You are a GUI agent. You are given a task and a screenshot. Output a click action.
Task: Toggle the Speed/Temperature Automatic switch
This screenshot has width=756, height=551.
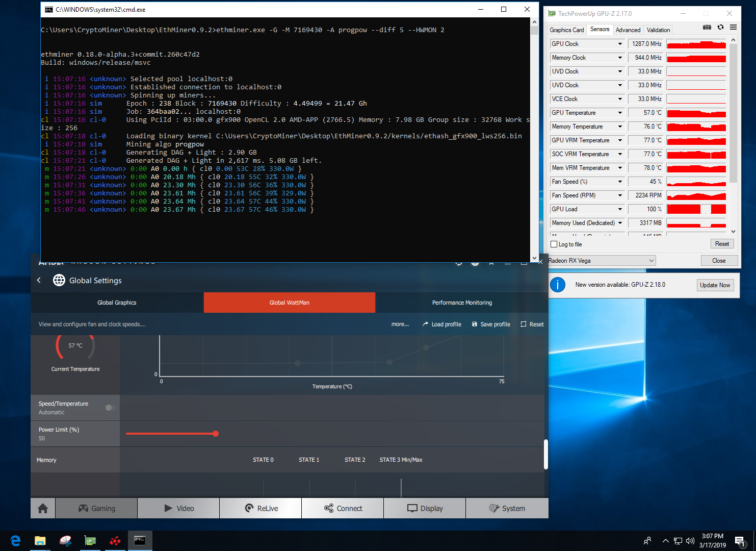pos(110,408)
